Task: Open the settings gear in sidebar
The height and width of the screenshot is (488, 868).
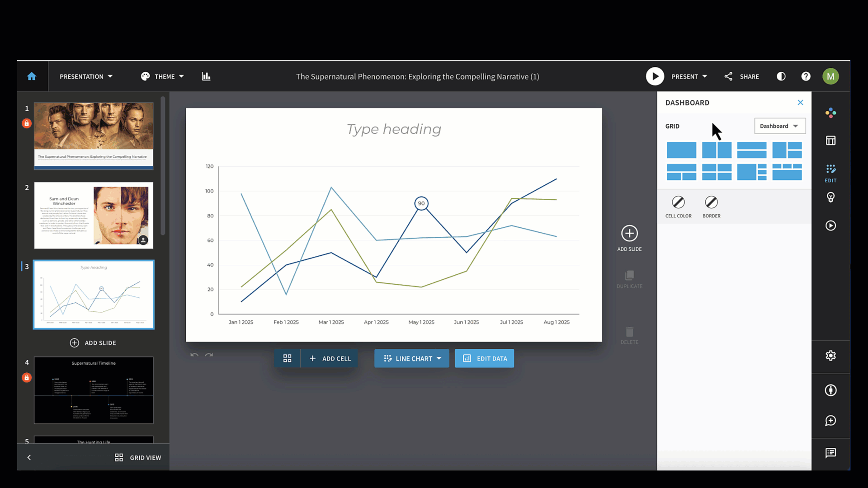Action: 830,356
